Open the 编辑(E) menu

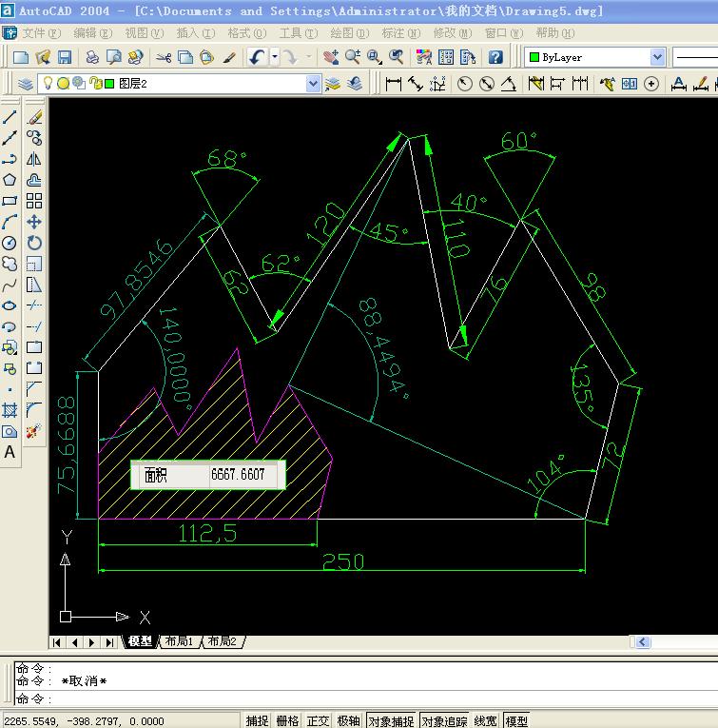point(93,33)
